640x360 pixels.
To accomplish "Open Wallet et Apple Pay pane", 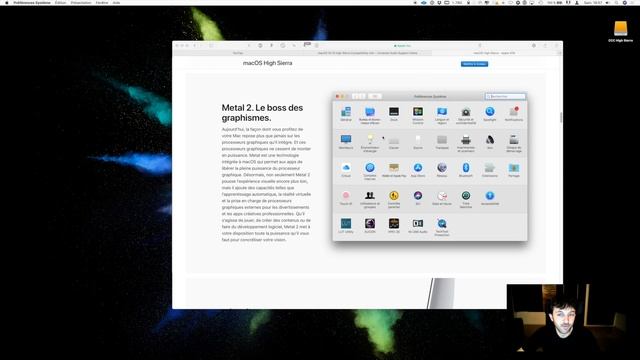I will (394, 170).
